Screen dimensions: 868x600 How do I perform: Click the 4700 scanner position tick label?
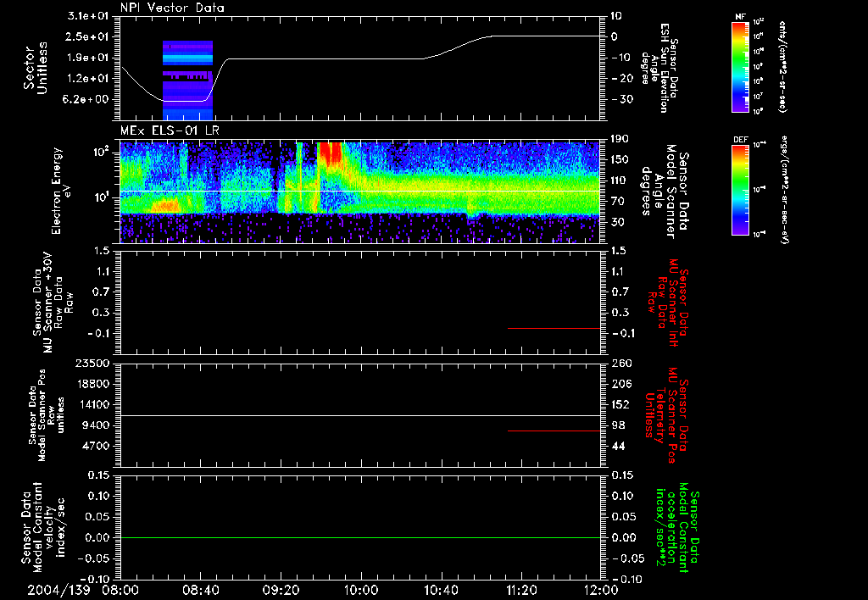click(96, 446)
